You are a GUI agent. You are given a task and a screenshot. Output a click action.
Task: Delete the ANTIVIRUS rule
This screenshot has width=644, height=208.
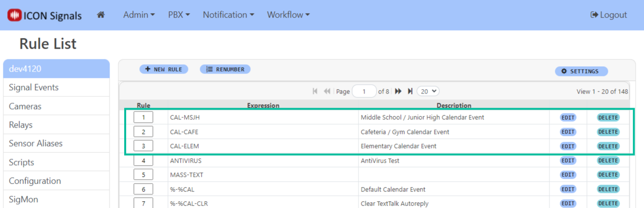click(x=607, y=160)
